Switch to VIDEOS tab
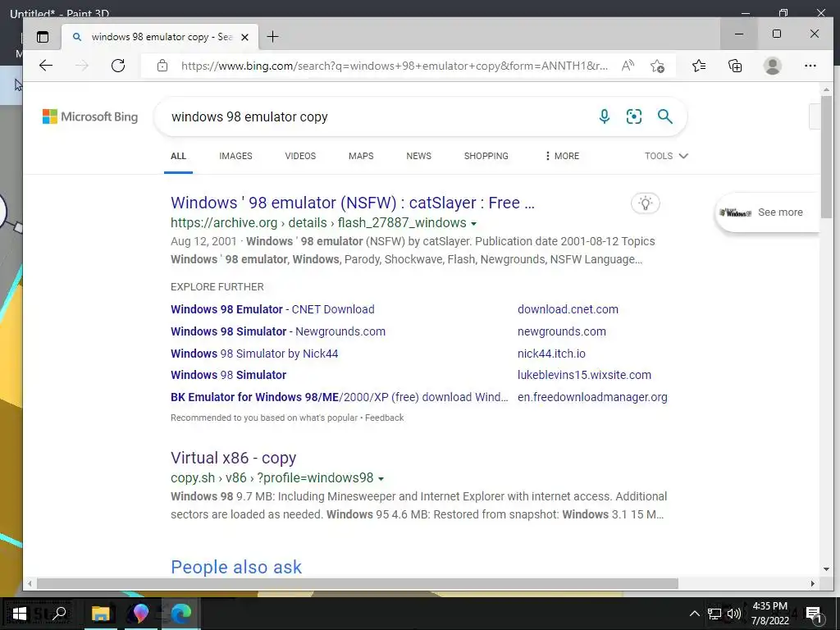Viewport: 840px width, 630px height. pyautogui.click(x=300, y=156)
